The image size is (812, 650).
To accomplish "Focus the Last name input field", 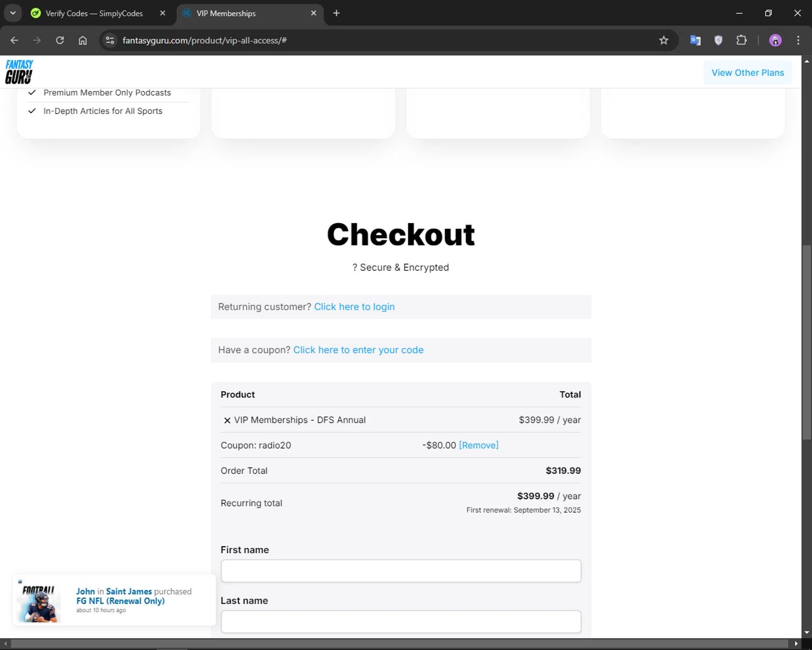I will click(401, 622).
